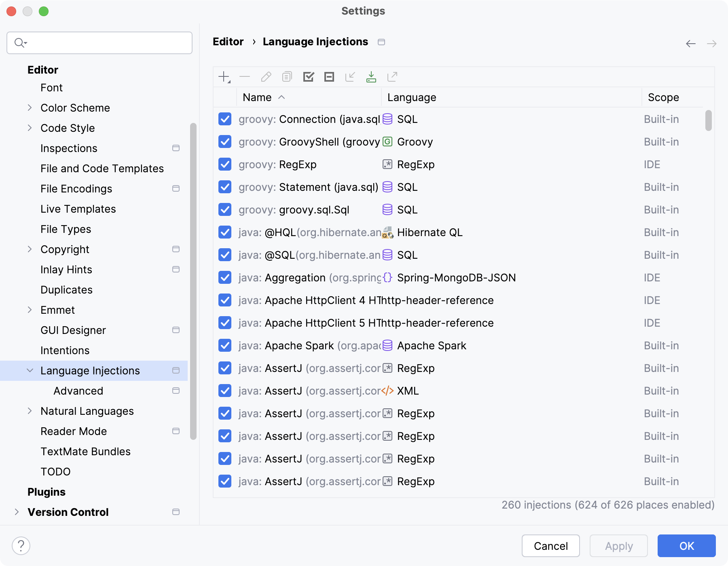Viewport: 728px width, 566px height.
Task: Expand the Color Scheme settings section
Action: pos(30,108)
